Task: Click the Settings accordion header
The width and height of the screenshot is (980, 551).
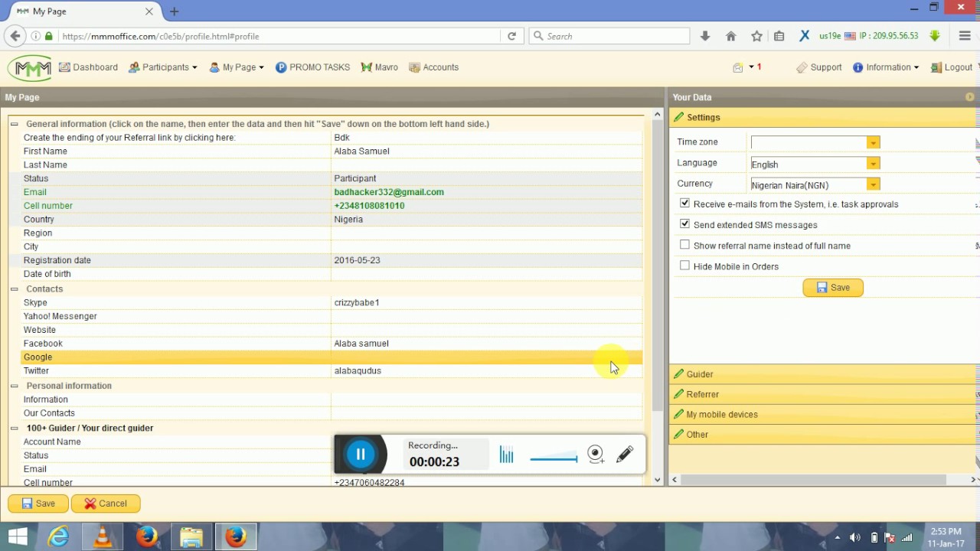Action: [824, 117]
